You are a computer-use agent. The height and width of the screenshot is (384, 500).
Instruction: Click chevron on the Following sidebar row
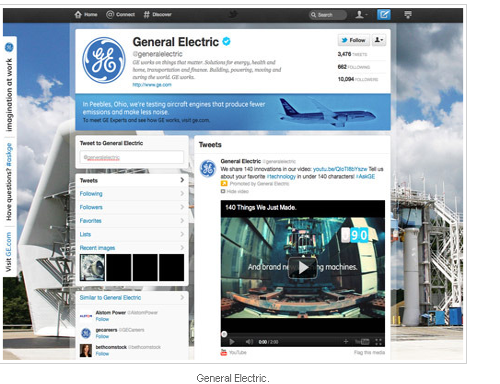(182, 193)
